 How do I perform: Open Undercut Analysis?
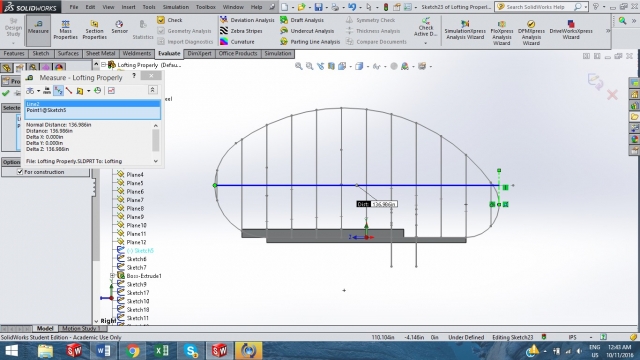[307, 31]
